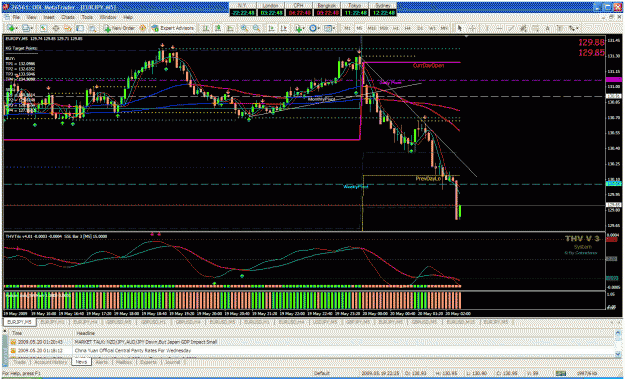This screenshot has width=625, height=379.
Task: Toggle the Expert Advisors button
Action: (173, 28)
